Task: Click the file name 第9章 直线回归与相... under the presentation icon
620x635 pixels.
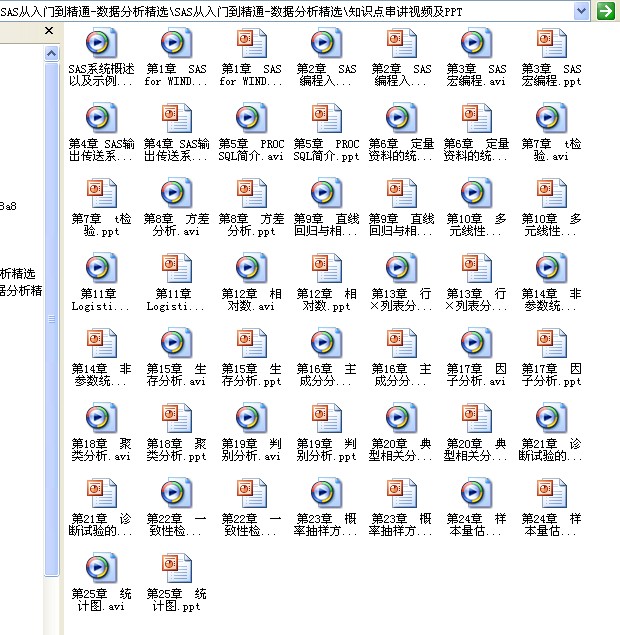Action: coord(401,225)
